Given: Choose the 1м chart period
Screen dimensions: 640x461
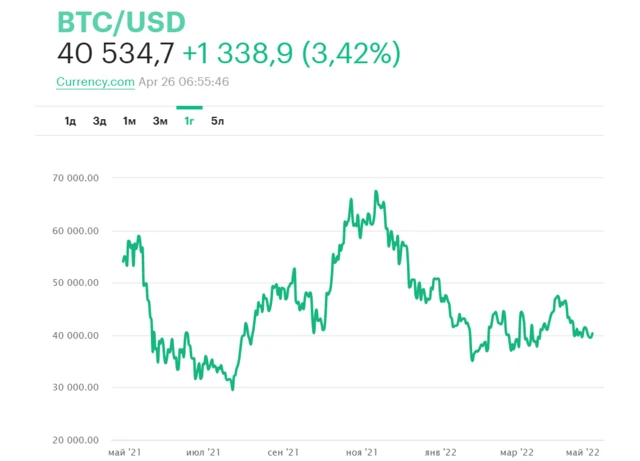Looking at the screenshot, I should [129, 121].
